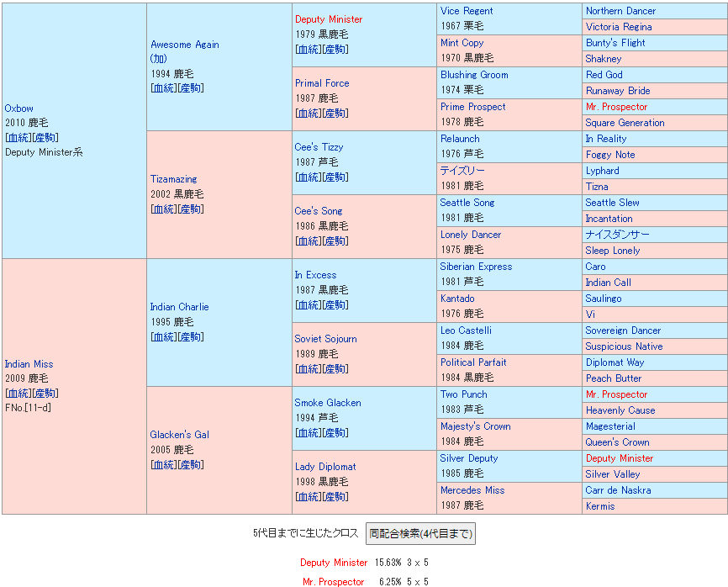Open 血統 link under Lady Diplomat
This screenshot has width=728, height=587.
[308, 497]
